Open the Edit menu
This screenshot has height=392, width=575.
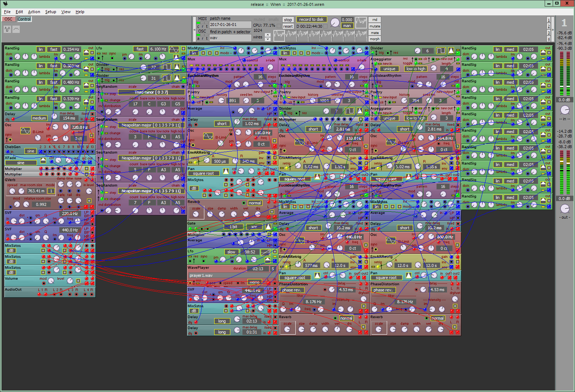19,12
